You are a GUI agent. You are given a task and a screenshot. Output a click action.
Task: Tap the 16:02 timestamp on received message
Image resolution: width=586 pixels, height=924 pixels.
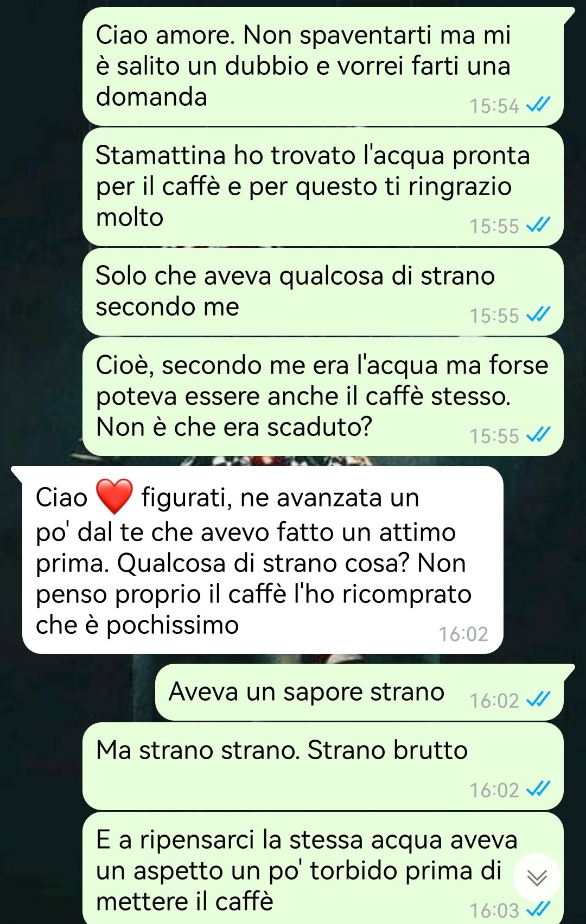pos(463,634)
